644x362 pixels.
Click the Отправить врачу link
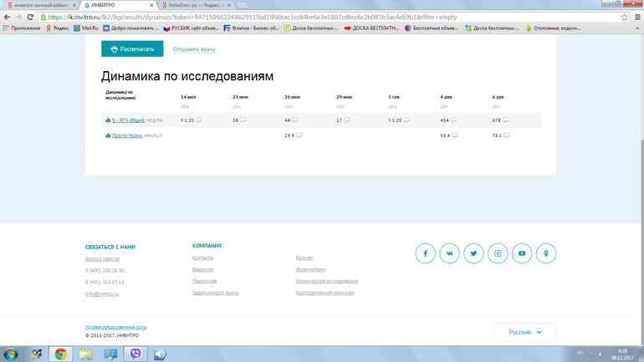pyautogui.click(x=194, y=49)
